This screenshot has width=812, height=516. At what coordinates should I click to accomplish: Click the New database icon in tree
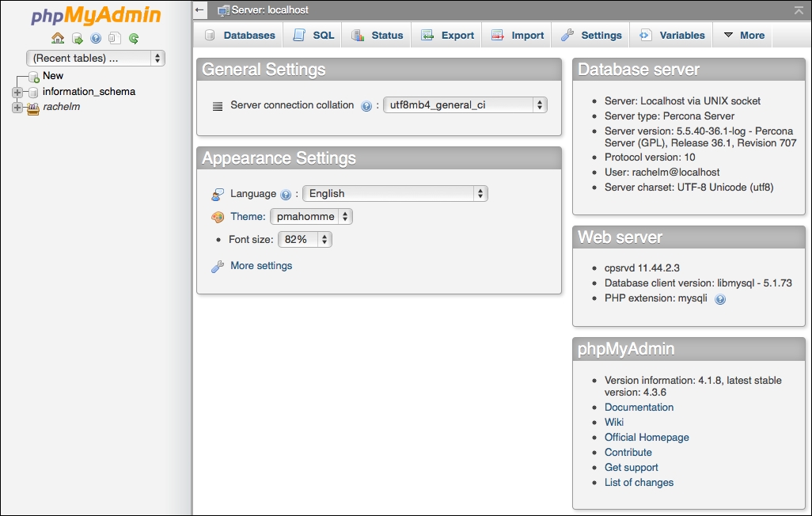click(34, 78)
